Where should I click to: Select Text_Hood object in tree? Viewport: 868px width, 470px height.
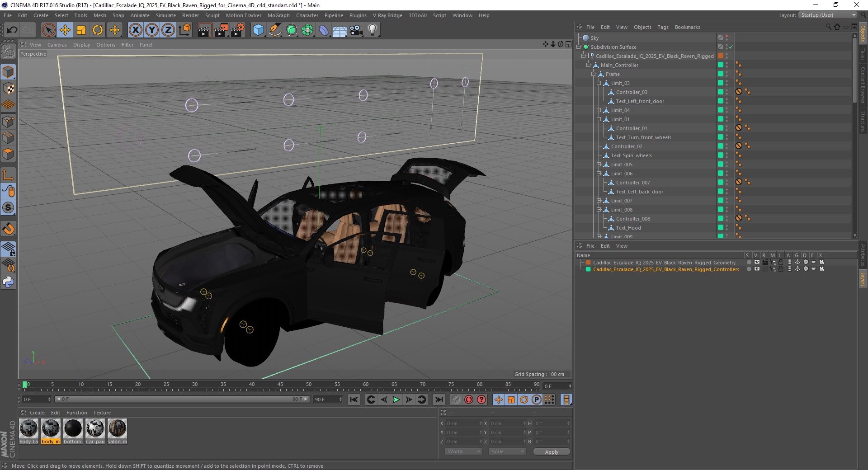(x=628, y=228)
